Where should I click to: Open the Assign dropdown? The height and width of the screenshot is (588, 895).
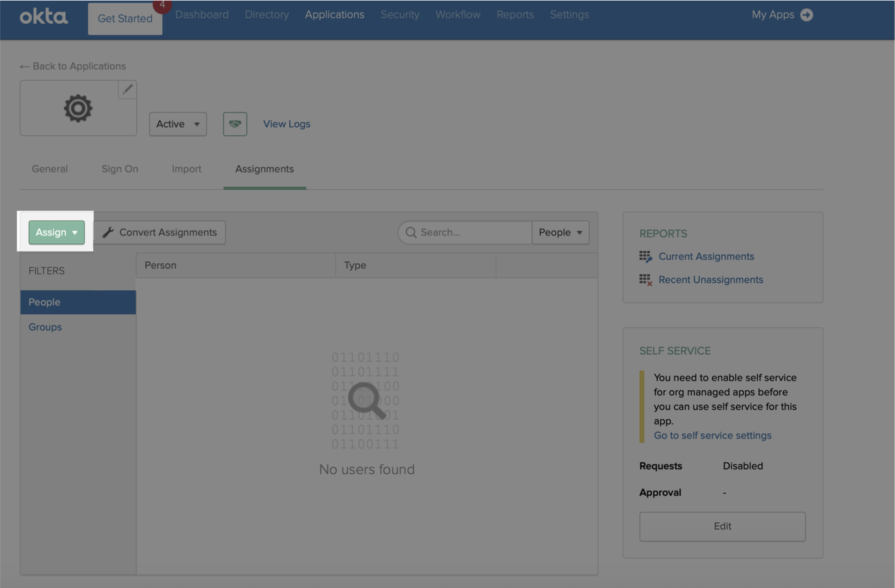(x=56, y=232)
